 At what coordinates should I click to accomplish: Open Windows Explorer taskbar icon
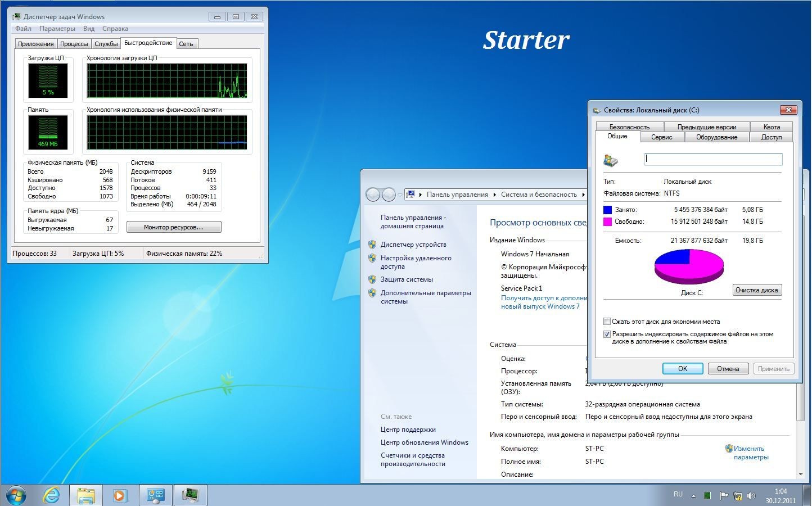[86, 495]
